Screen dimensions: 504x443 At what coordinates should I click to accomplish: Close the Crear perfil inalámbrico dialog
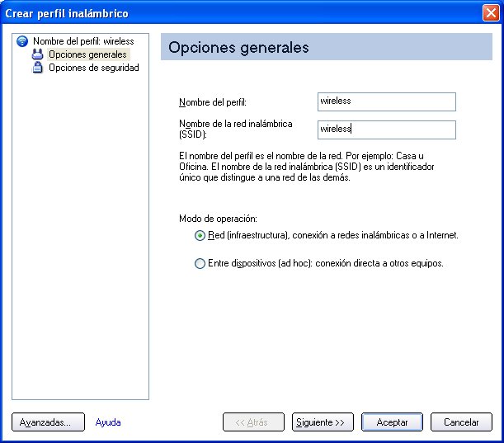coord(491,13)
